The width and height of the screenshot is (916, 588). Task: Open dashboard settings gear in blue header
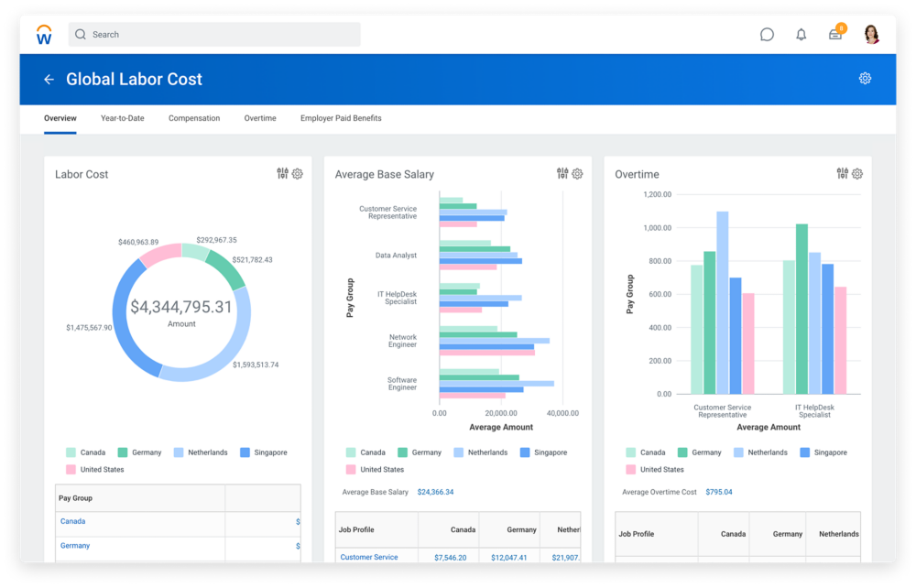tap(865, 79)
